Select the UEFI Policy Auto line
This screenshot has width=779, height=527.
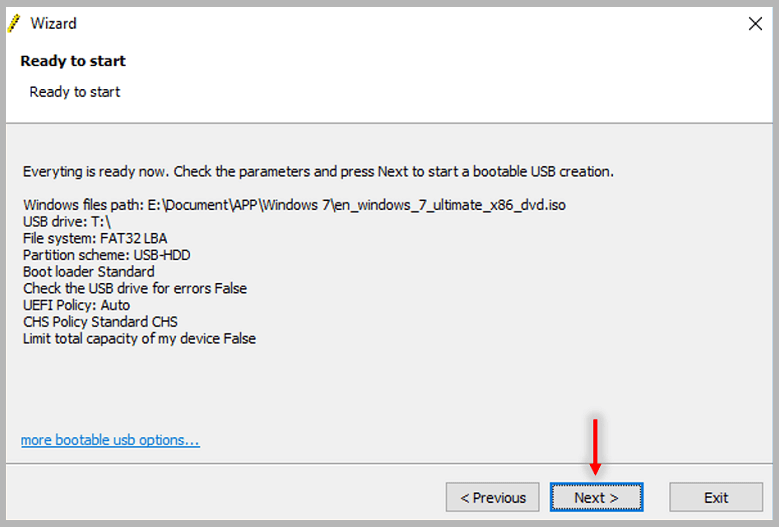pyautogui.click(x=77, y=305)
